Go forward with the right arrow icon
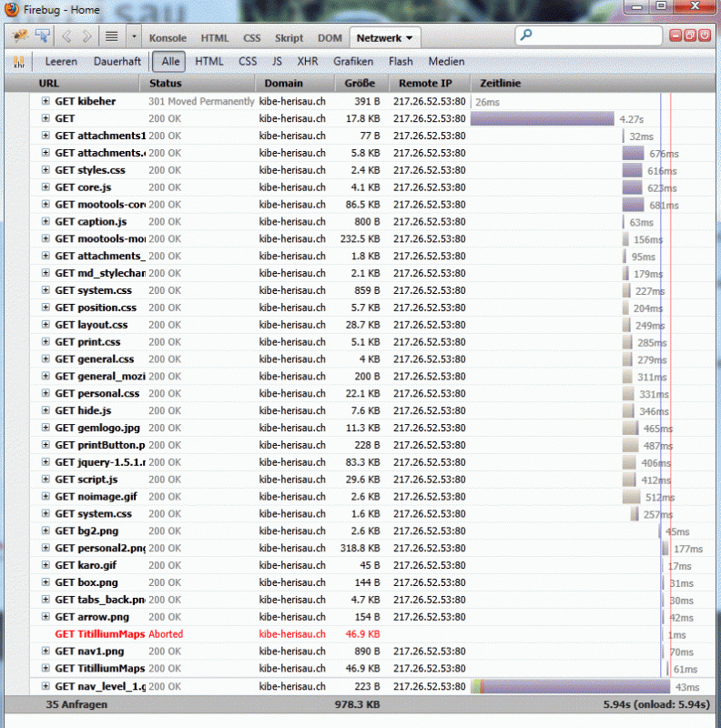The width and height of the screenshot is (721, 728). [x=86, y=36]
